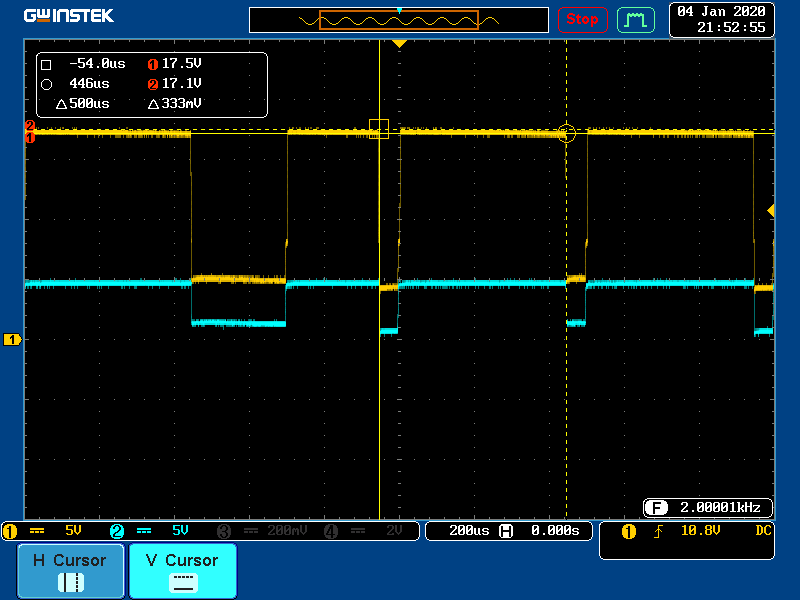Click the frequency counter F icon
The height and width of the screenshot is (600, 800).
[656, 507]
